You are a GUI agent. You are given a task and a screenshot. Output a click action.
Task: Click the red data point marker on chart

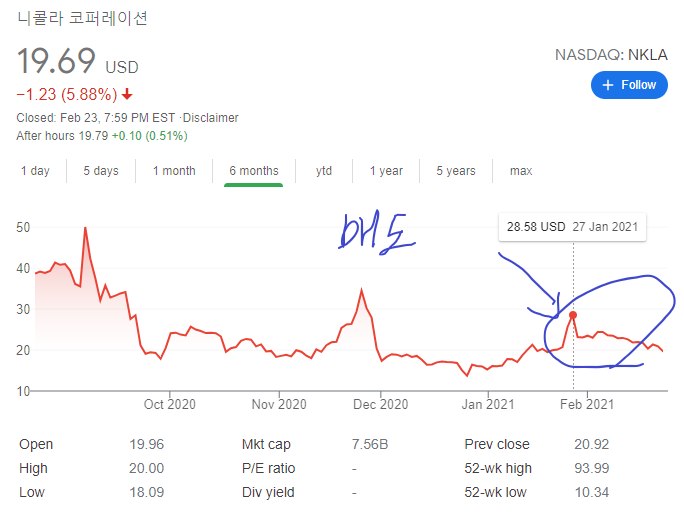coord(573,315)
